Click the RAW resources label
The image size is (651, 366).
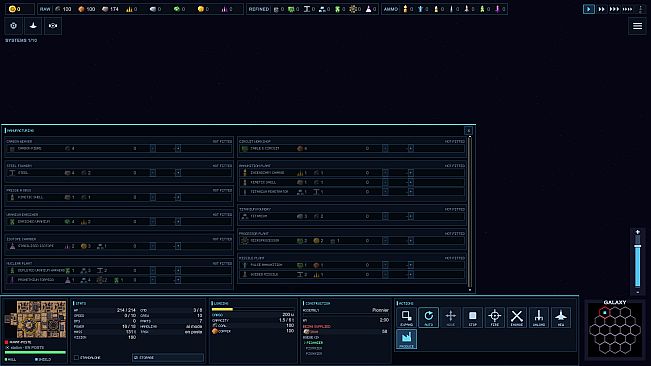coord(45,9)
